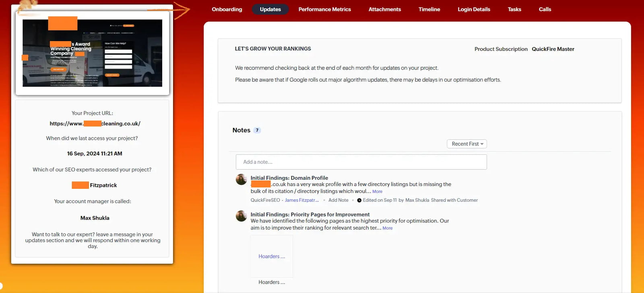Image resolution: width=644 pixels, height=293 pixels.
Task: View the Timeline tab
Action: coord(429,9)
